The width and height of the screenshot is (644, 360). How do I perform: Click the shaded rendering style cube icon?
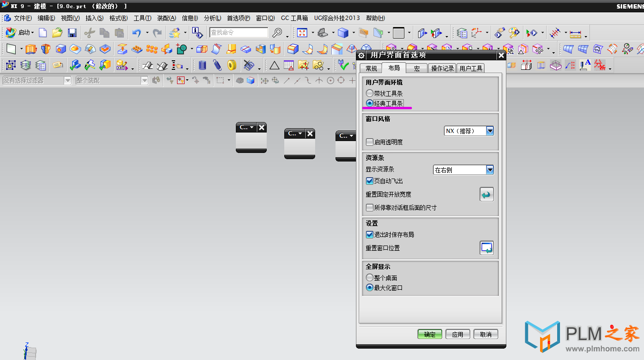click(343, 33)
